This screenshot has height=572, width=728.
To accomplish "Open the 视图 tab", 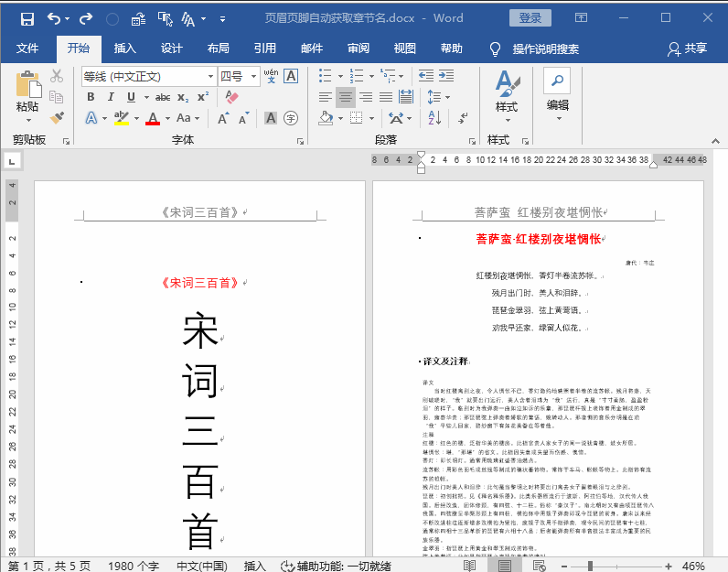I will click(404, 49).
